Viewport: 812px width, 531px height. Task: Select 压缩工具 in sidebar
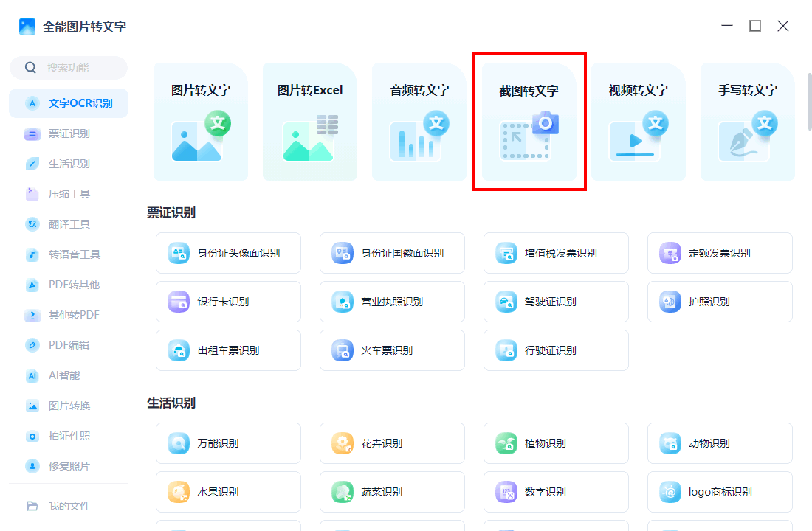pos(69,194)
